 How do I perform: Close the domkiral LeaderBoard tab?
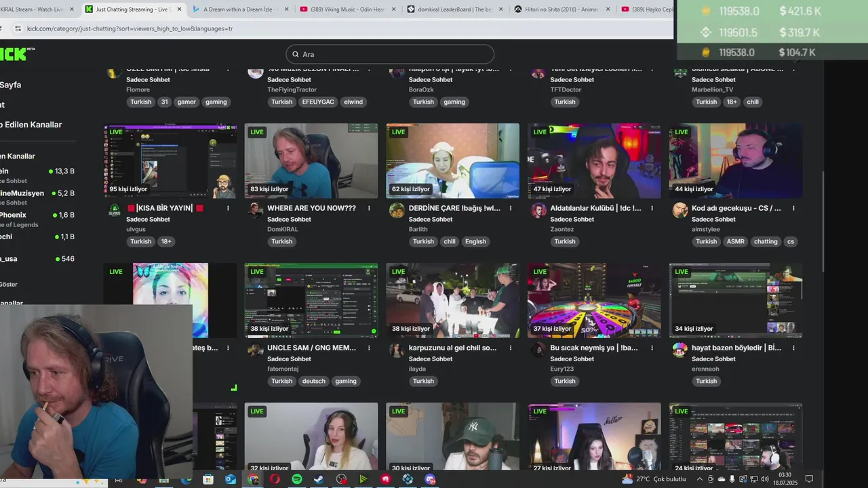[501, 9]
